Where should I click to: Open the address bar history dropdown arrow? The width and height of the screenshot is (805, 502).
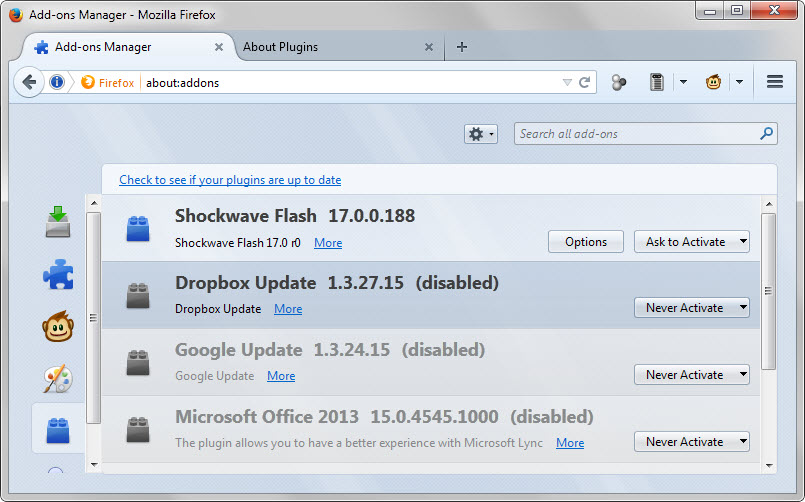pos(567,83)
